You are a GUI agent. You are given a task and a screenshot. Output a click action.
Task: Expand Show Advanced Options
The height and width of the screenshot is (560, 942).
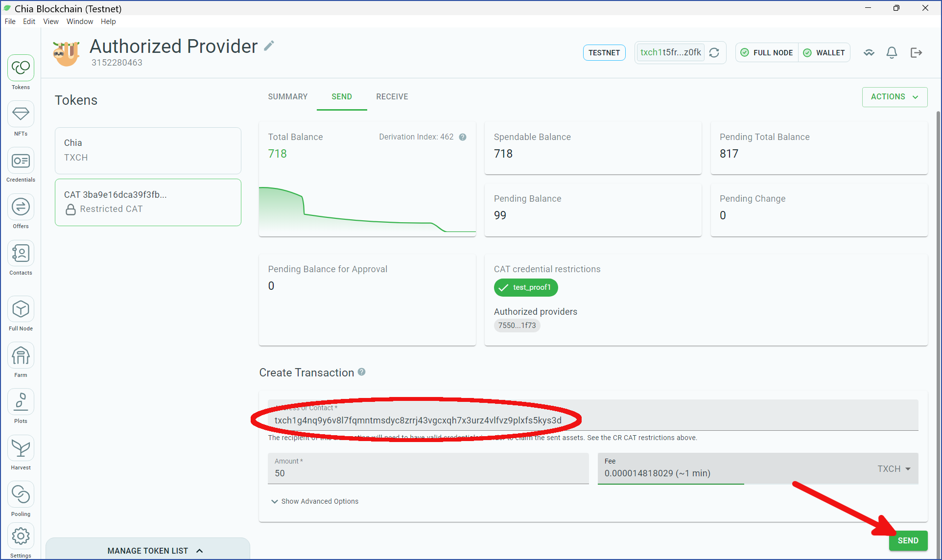[x=315, y=501]
